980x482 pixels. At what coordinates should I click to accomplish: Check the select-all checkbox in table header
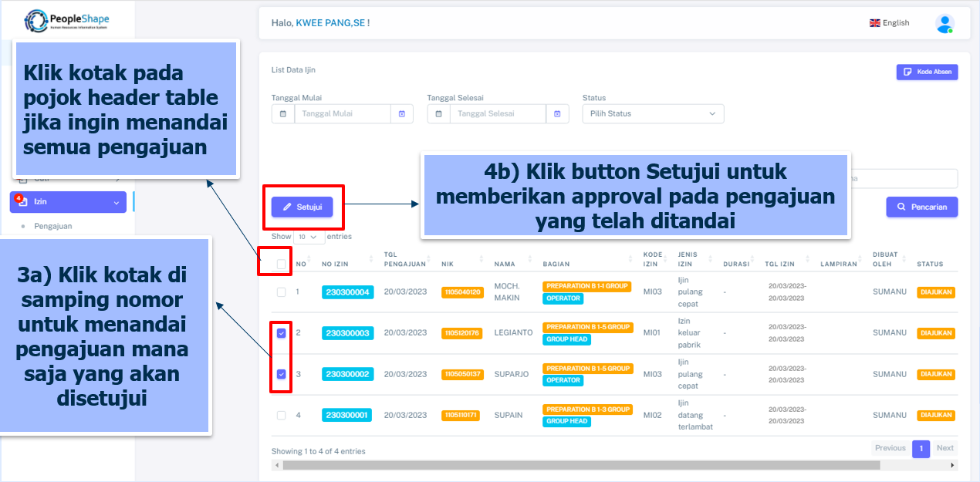coord(281,265)
